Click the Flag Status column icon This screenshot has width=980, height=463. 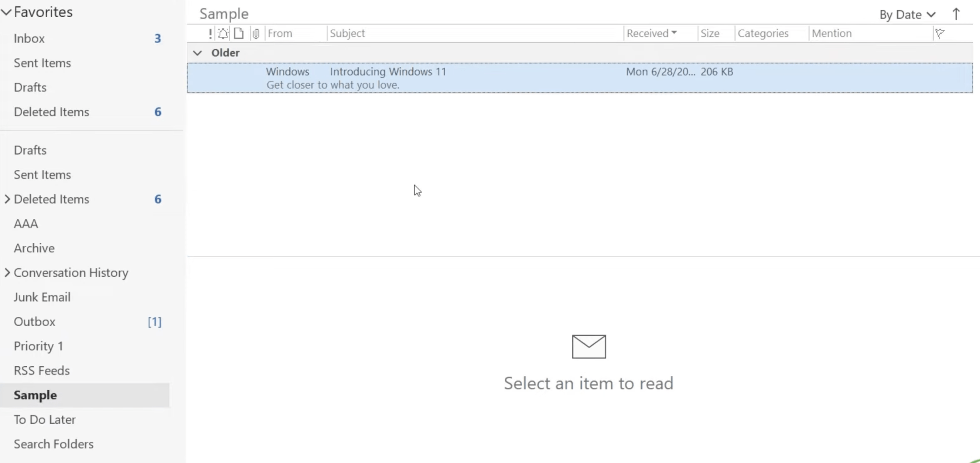pyautogui.click(x=940, y=33)
